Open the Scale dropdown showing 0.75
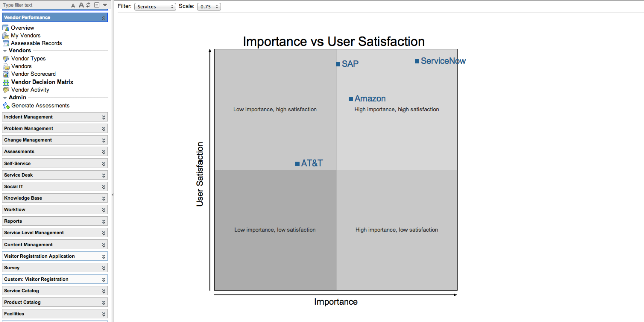This screenshot has width=644, height=322. [x=209, y=7]
